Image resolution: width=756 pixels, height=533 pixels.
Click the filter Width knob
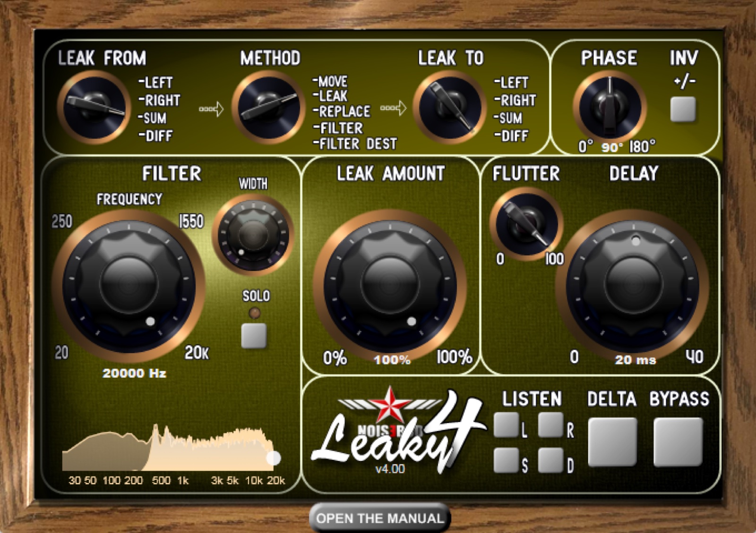click(x=253, y=234)
